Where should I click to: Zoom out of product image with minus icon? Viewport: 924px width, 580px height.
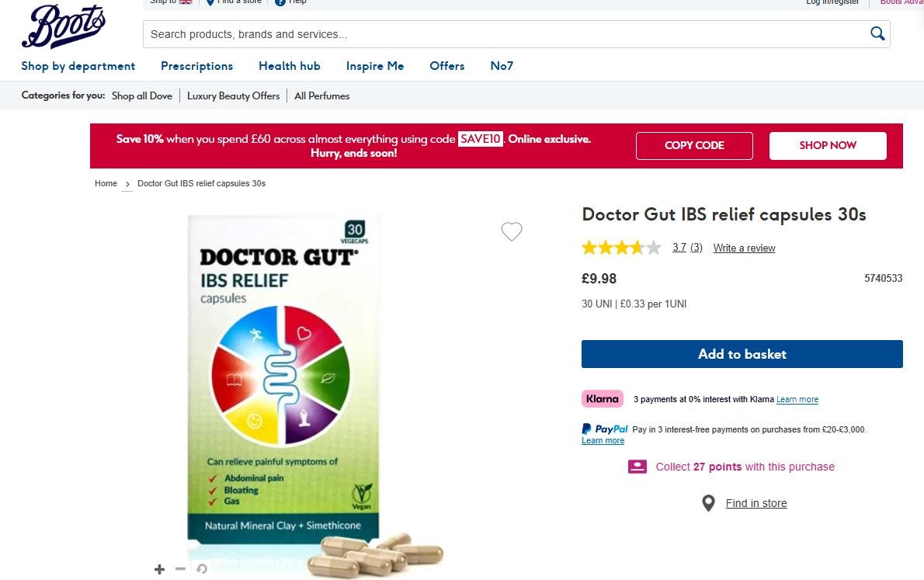(180, 569)
